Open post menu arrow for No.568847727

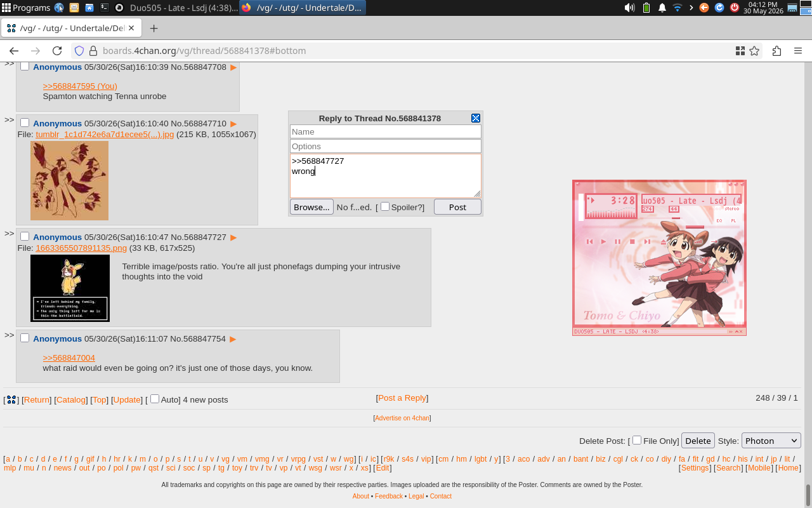(x=233, y=237)
